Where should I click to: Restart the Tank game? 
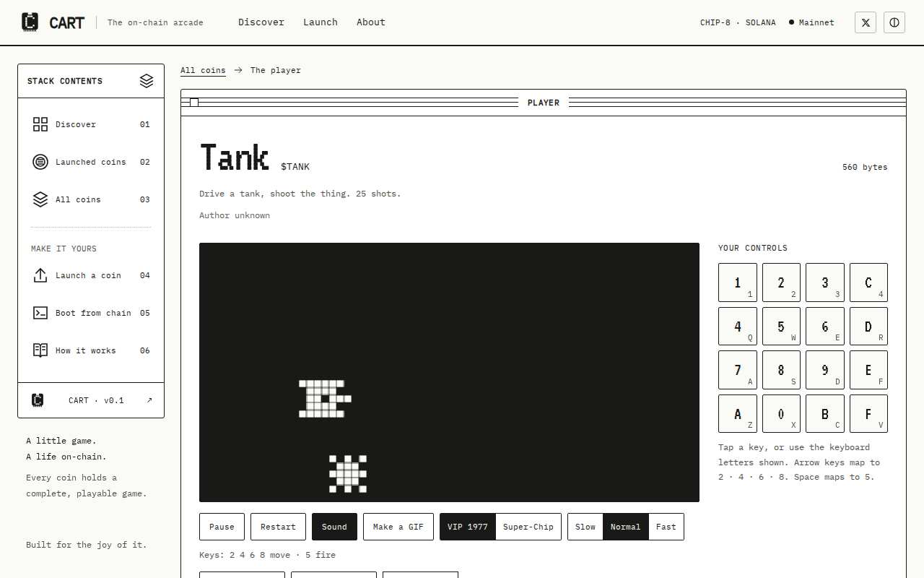278,527
